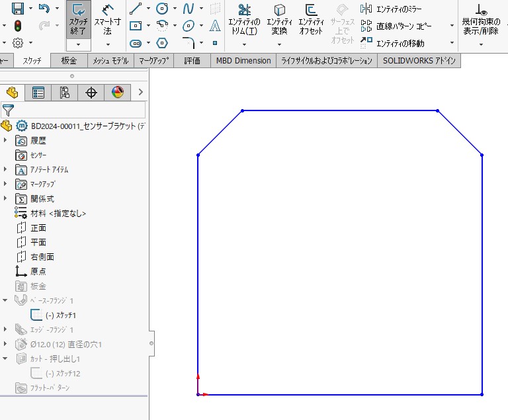This screenshot has height=420, width=508.
Task: Open Linear Sketch Pattern dropdown arrow
Action: (x=452, y=26)
